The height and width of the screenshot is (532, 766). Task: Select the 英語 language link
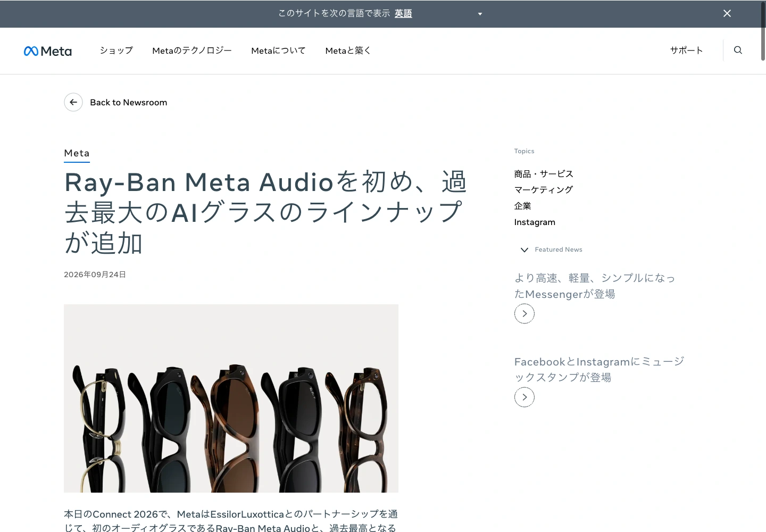click(x=403, y=14)
